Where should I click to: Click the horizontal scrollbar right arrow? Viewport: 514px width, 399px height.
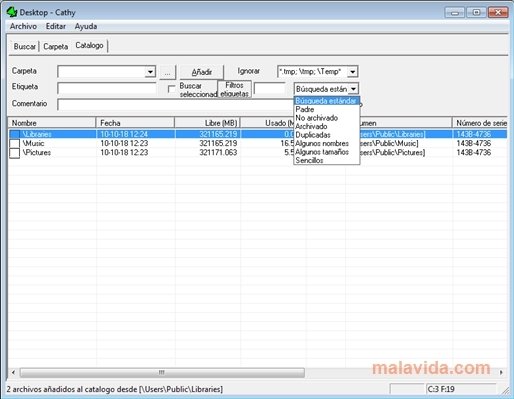pos(501,372)
